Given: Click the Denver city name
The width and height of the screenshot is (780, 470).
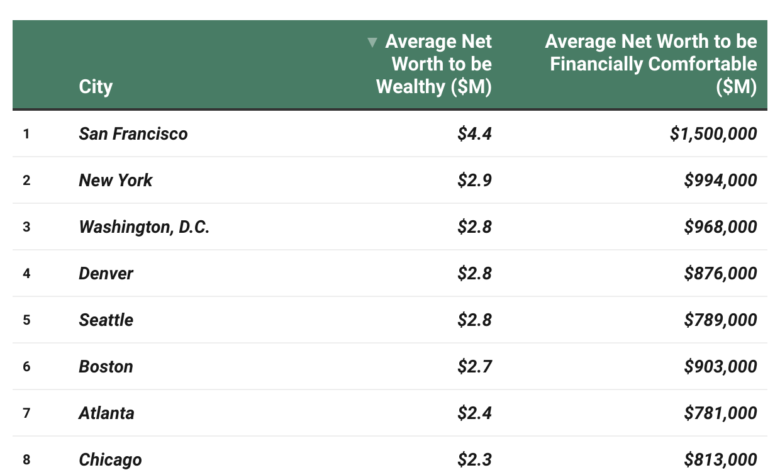Looking at the screenshot, I should click(106, 273).
